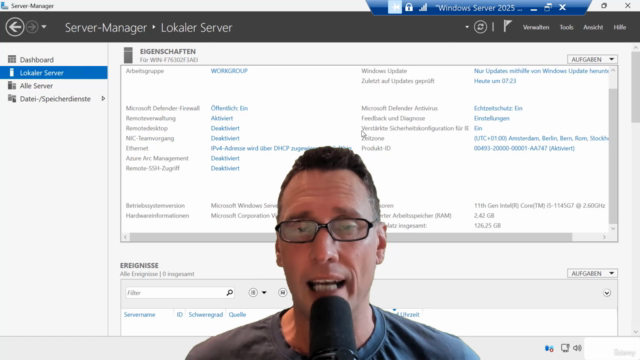640x360 pixels.
Task: Click the UTC+01:00 time zone link
Action: pos(541,138)
